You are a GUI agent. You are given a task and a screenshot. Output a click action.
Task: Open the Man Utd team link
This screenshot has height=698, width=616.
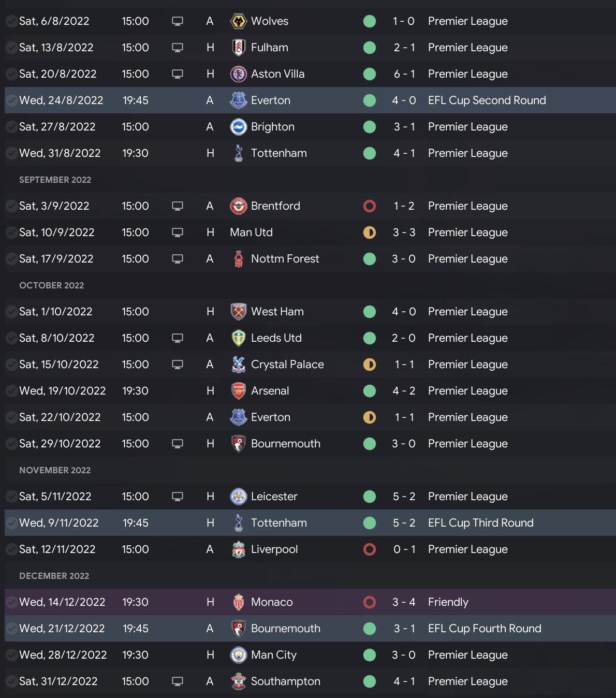tap(251, 232)
